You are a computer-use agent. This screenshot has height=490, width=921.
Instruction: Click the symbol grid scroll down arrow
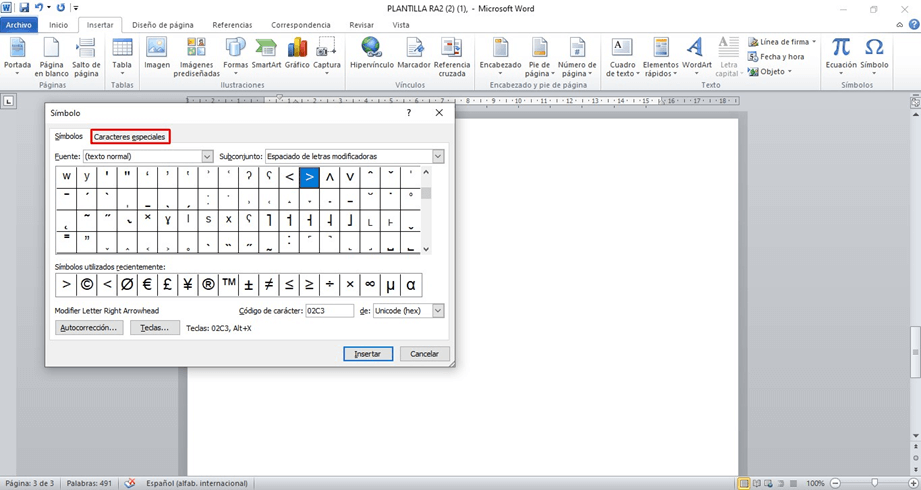coord(426,249)
